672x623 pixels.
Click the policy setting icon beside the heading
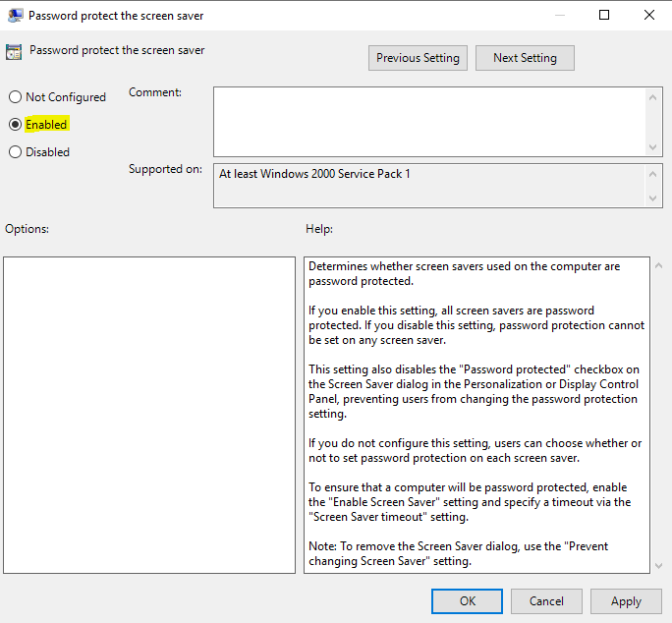(14, 52)
